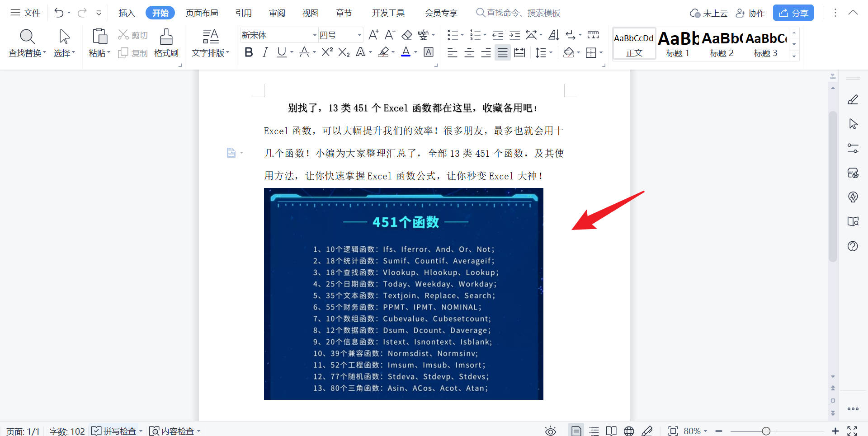
Task: Apply the 标题 2 style
Action: tap(722, 44)
